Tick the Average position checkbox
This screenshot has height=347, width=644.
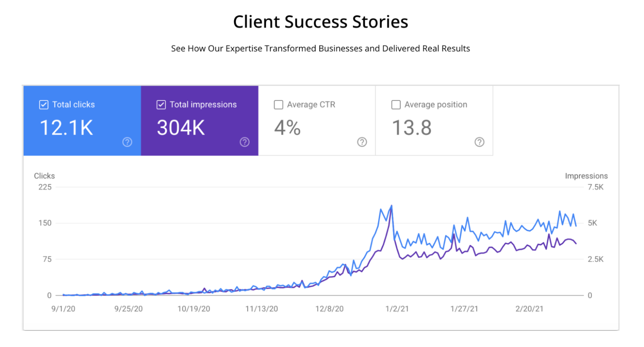pos(396,105)
